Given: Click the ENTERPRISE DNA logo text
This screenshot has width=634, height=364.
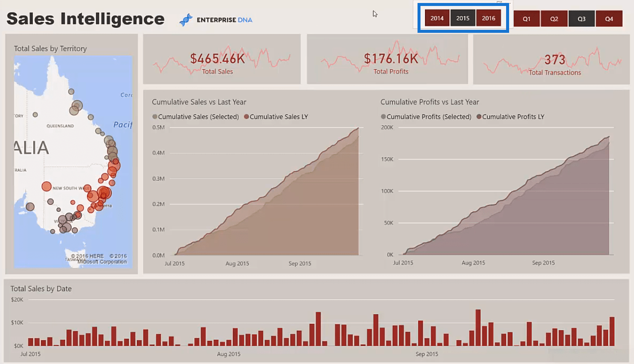Looking at the screenshot, I should pos(224,20).
